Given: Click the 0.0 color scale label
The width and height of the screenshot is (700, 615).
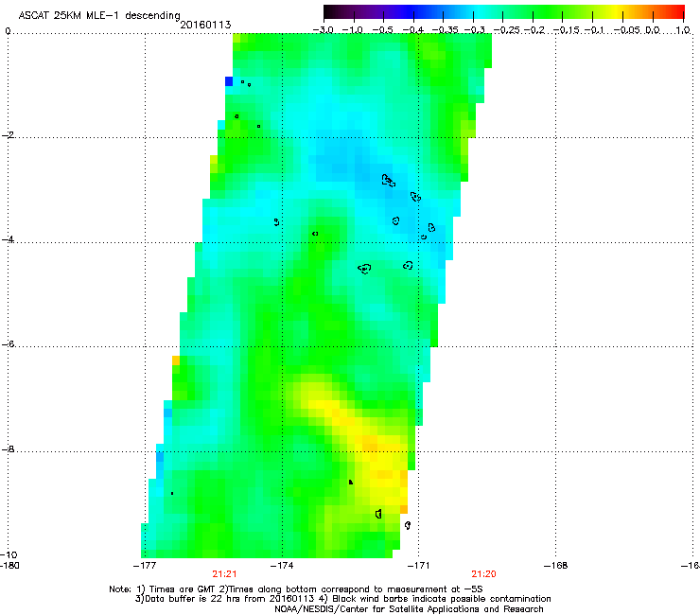Looking at the screenshot, I should point(653,30).
